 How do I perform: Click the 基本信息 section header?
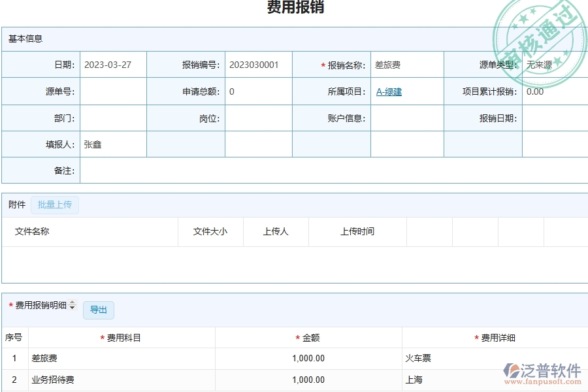tap(24, 39)
